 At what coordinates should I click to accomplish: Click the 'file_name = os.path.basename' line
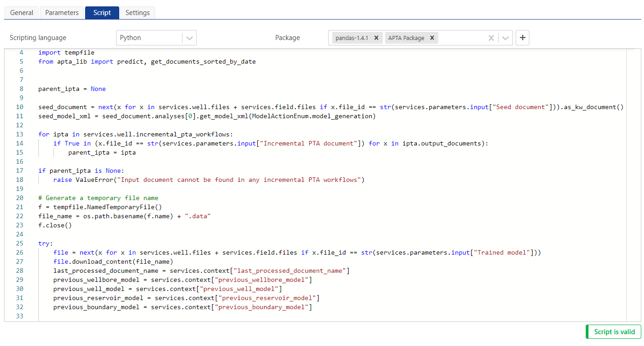tap(124, 216)
